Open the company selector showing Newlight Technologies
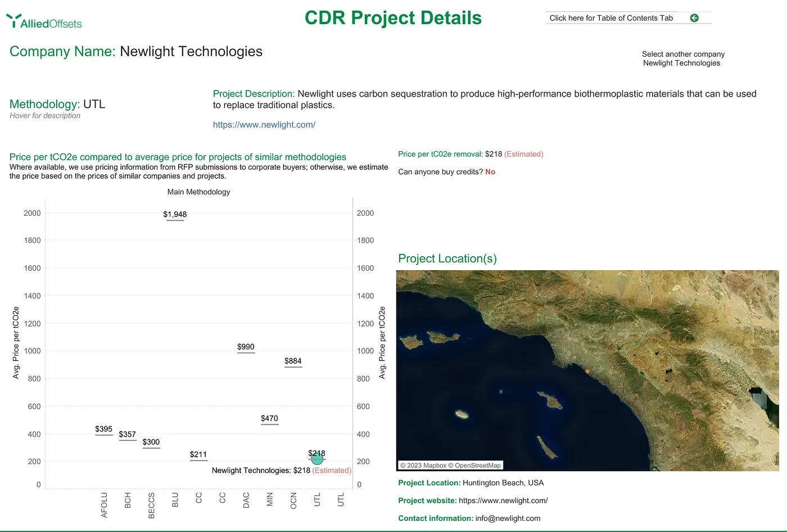 [681, 63]
